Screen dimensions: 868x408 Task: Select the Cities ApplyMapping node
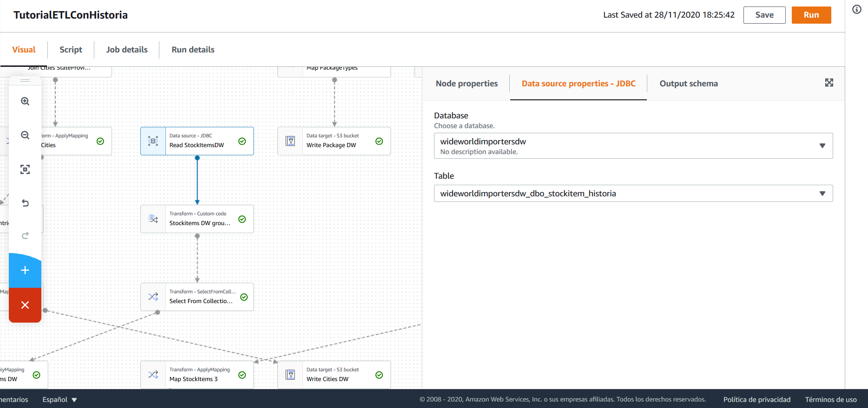pyautogui.click(x=76, y=141)
